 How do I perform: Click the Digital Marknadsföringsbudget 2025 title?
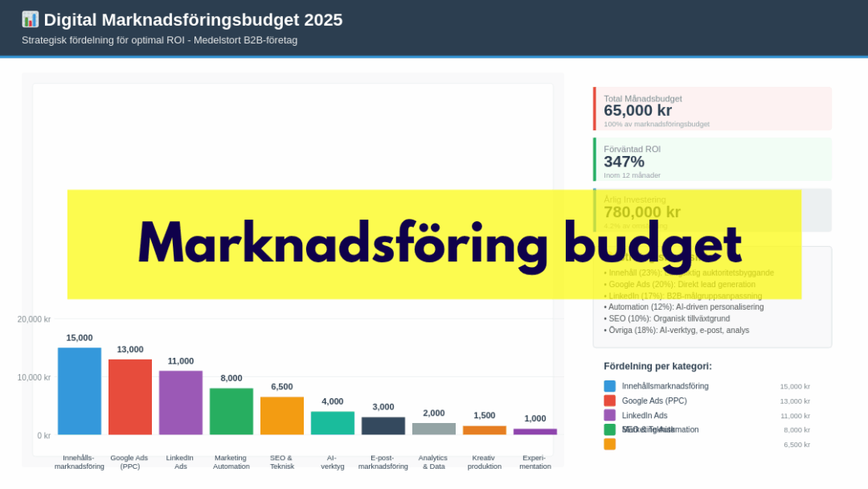193,20
